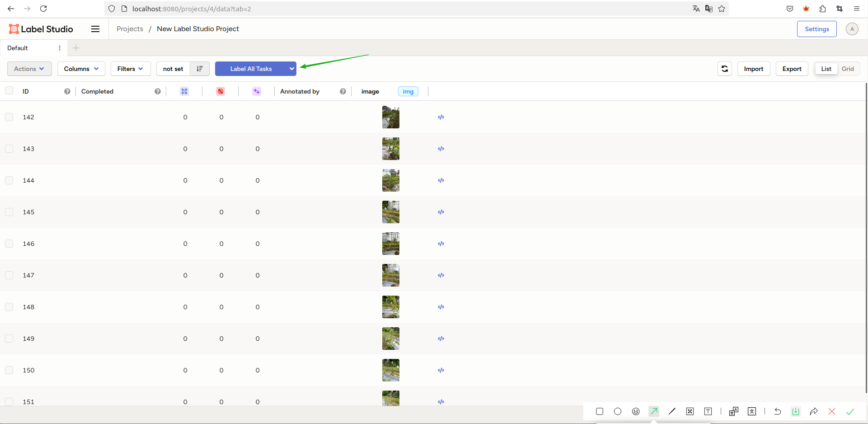The width and height of the screenshot is (868, 424).
Task: Toggle the select-all checkbox in header
Action: click(9, 91)
